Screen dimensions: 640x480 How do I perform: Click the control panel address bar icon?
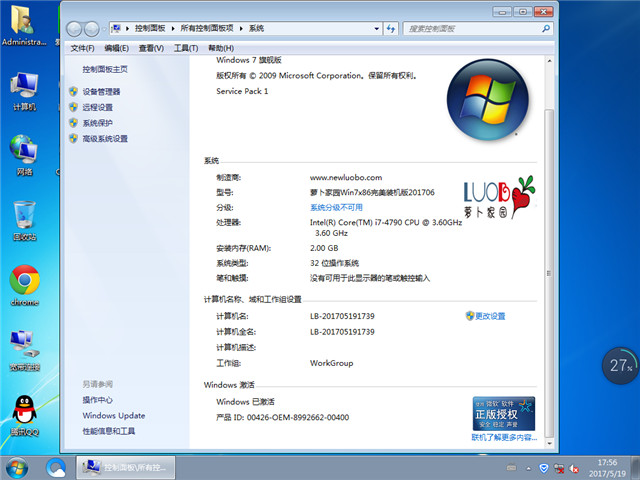116,28
